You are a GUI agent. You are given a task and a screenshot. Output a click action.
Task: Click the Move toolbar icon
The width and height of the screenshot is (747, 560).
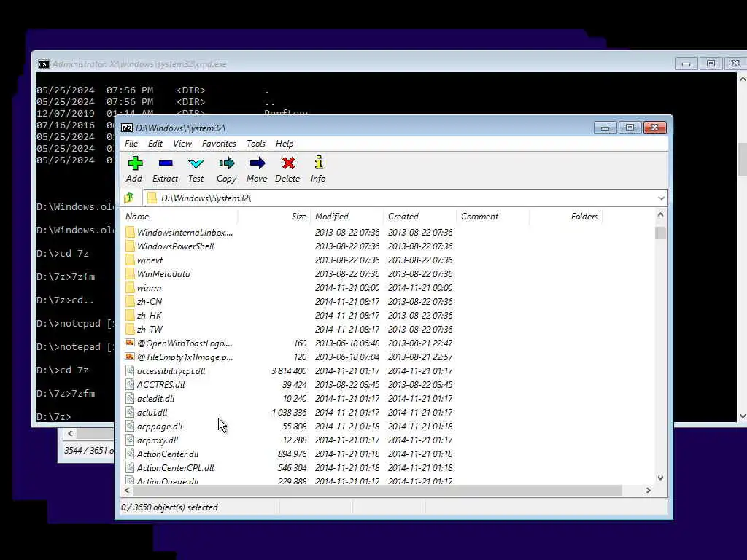tap(258, 163)
